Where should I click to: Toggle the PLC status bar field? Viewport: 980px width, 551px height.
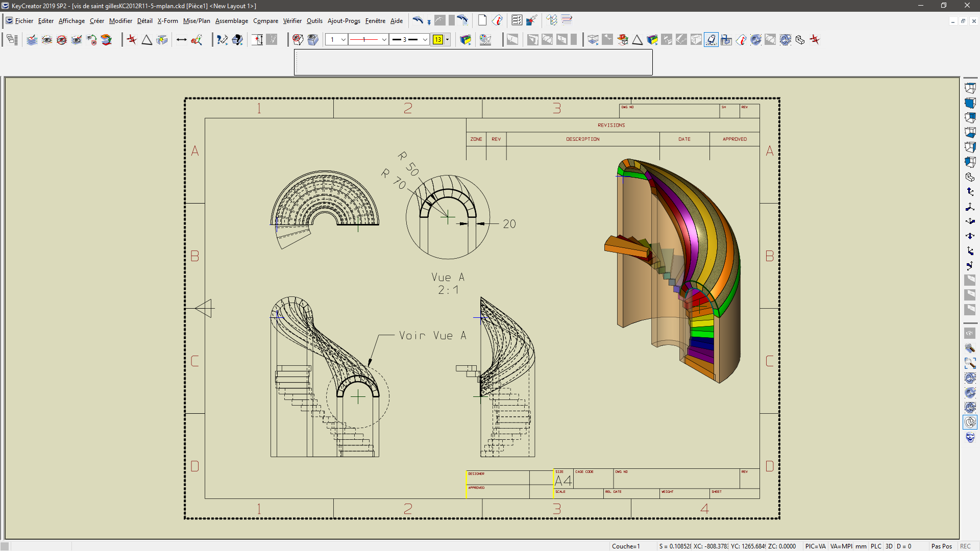(x=876, y=546)
